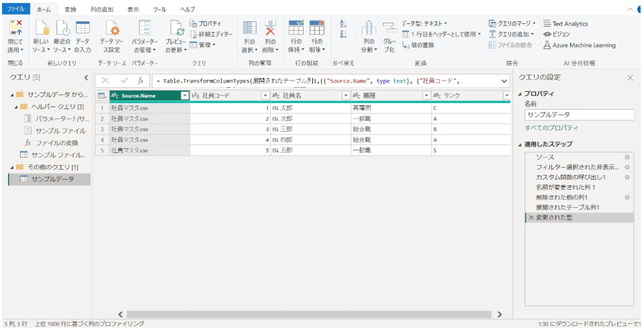Switch to the ツール tab

pos(159,9)
